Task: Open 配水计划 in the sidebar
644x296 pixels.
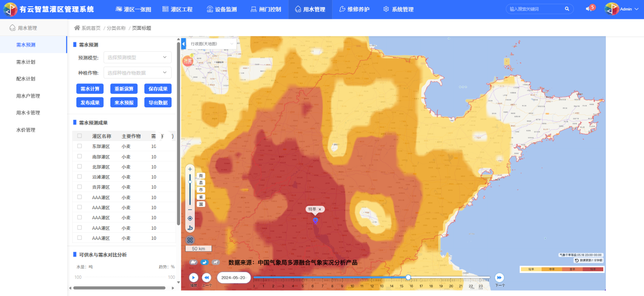Action: (26, 79)
